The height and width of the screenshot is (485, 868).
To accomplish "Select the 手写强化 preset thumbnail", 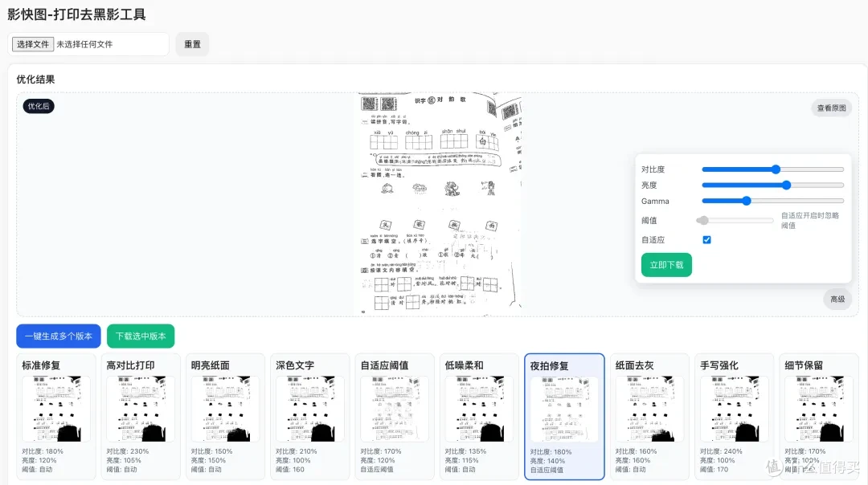I will (x=734, y=409).
